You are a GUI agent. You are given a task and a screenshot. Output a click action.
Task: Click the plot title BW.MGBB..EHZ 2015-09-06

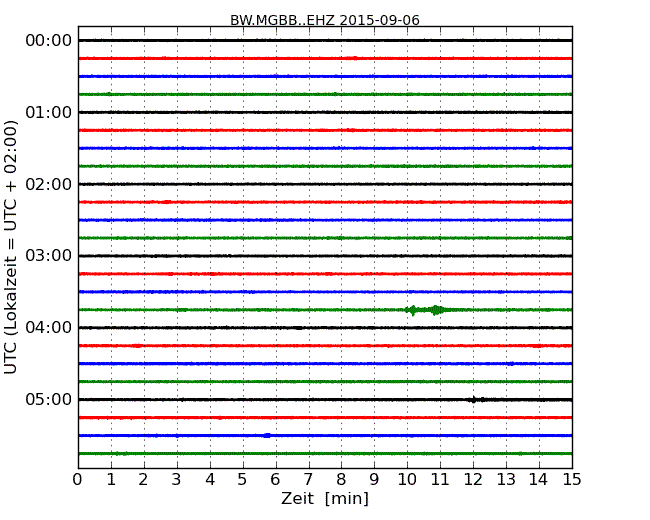[325, 20]
